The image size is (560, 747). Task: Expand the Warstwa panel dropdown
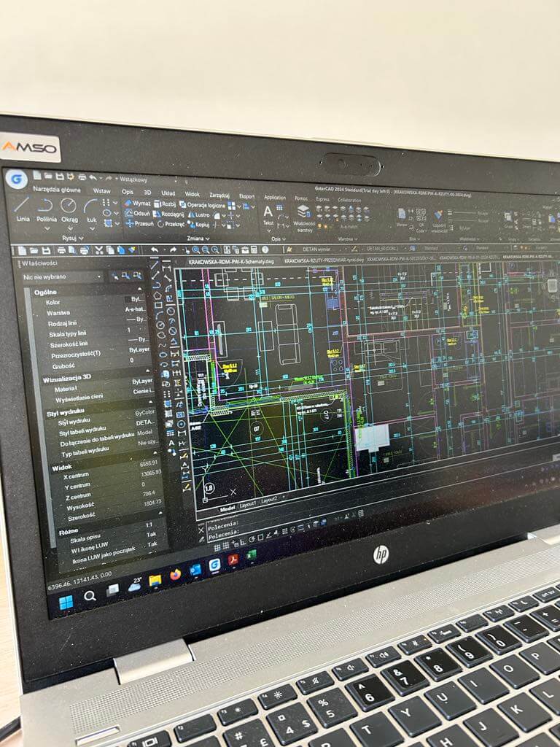click(x=348, y=239)
